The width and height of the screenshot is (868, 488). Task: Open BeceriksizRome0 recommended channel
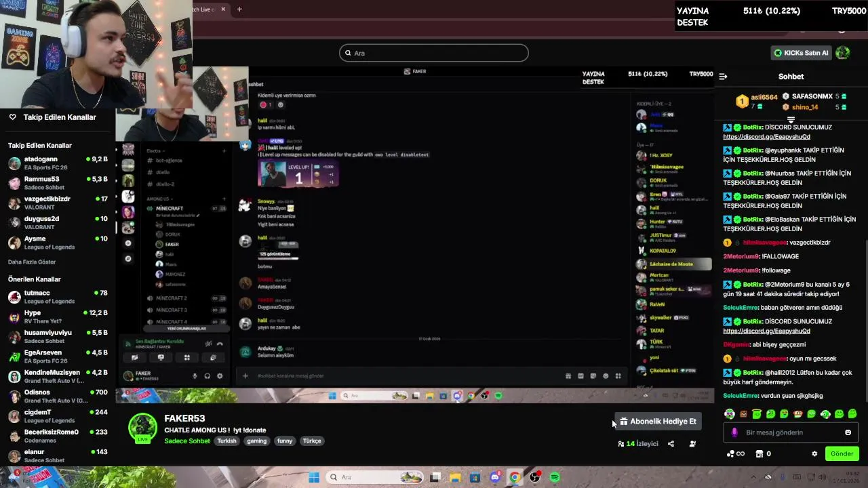pyautogui.click(x=58, y=436)
